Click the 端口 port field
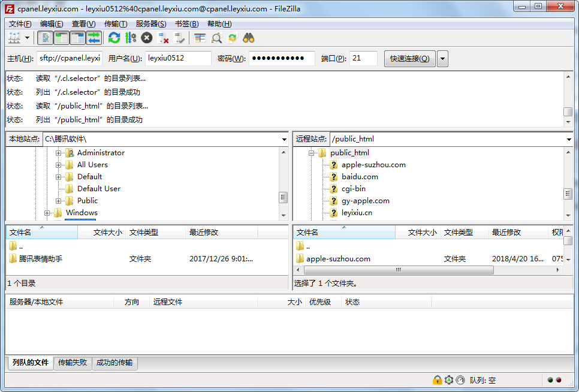579x392 pixels. point(363,58)
